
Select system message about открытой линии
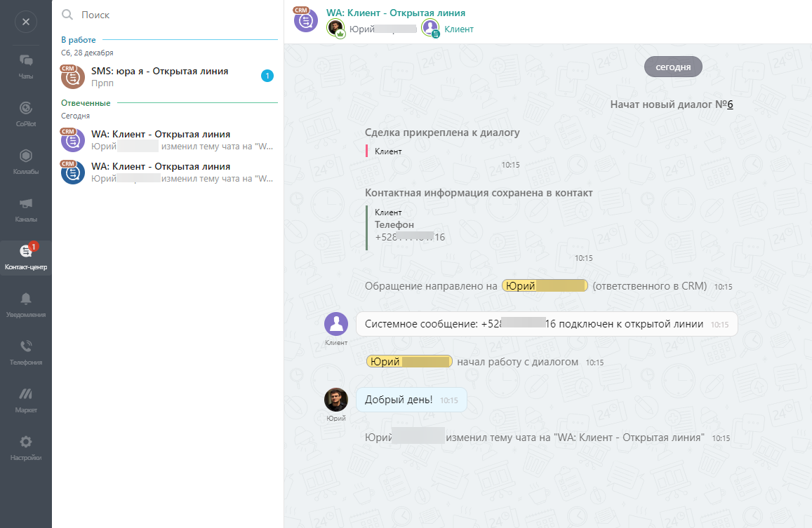547,324
